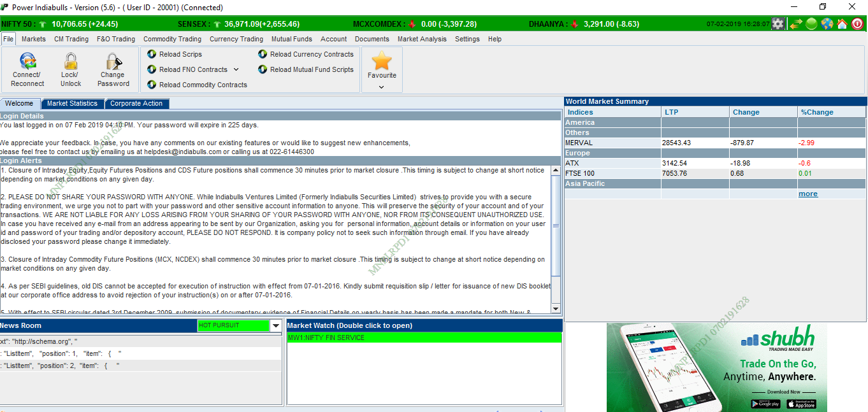Click the green connection status ball
The width and height of the screenshot is (868, 412).
point(811,24)
